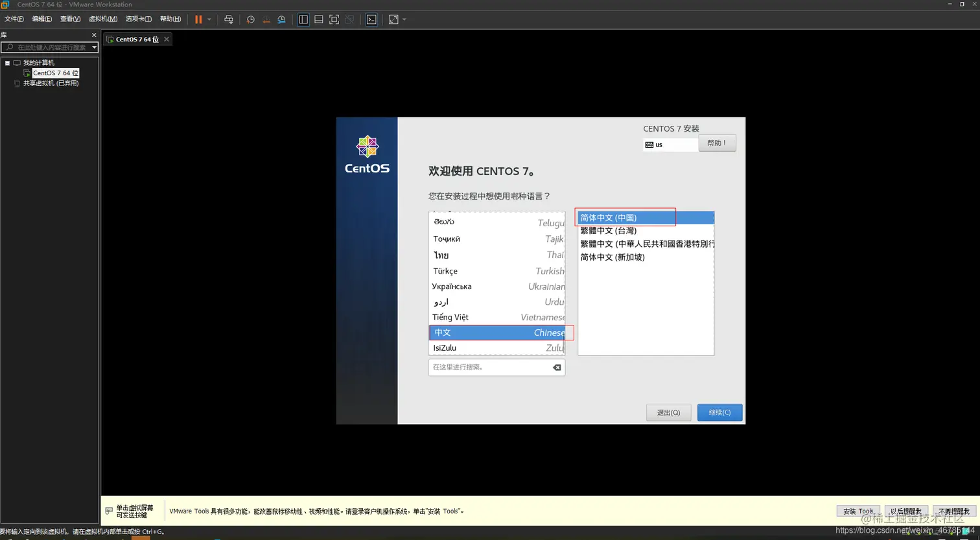Open the snapshot manager
Image resolution: width=980 pixels, height=540 pixels.
pos(281,19)
